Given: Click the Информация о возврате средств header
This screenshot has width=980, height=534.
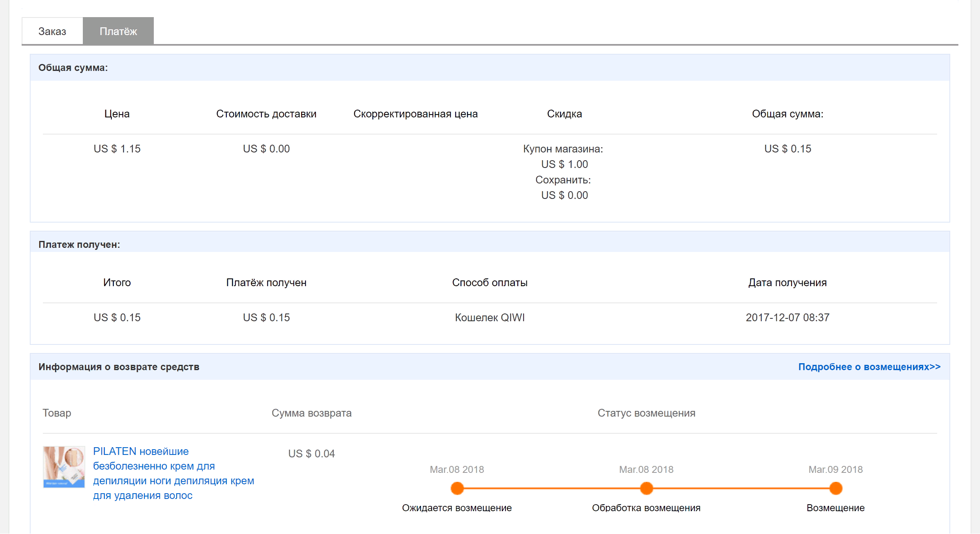Looking at the screenshot, I should pos(119,367).
